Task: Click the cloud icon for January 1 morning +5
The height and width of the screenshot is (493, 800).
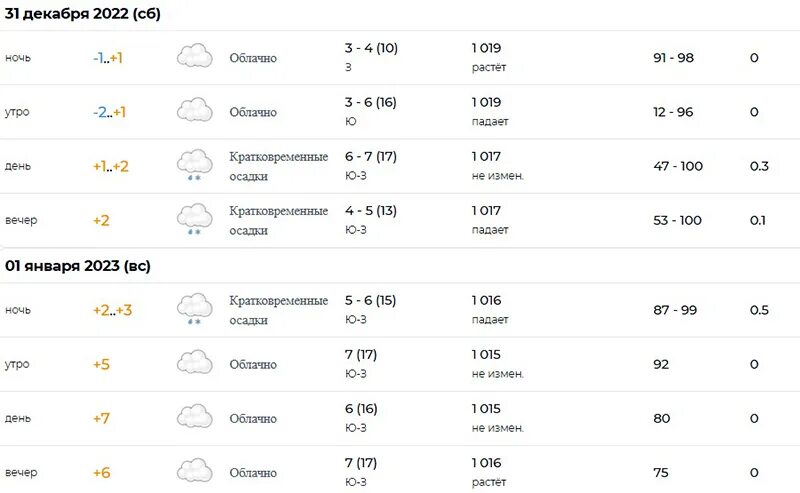Action: tap(194, 362)
